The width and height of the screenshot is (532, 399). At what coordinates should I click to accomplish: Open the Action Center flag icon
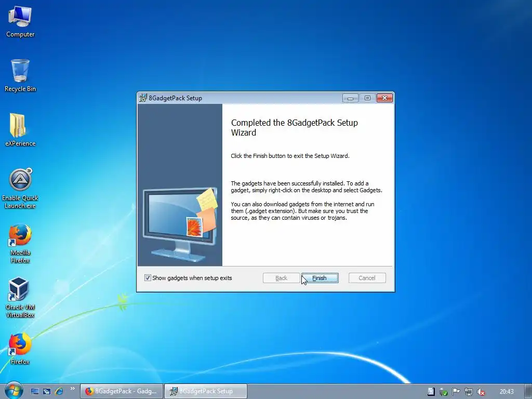[456, 392]
